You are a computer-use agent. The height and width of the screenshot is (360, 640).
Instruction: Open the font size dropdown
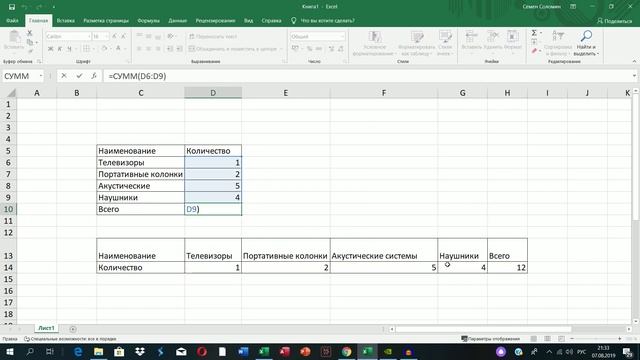tap(107, 36)
